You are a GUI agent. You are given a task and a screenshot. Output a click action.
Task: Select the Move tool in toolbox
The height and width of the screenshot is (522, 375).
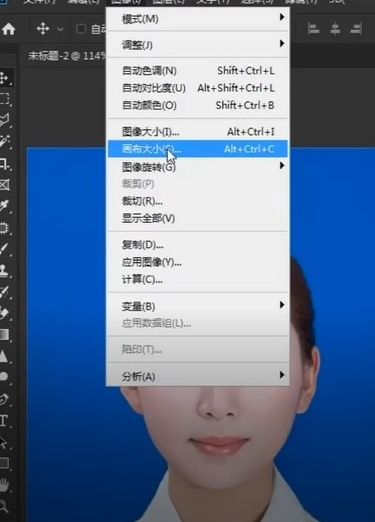click(x=5, y=78)
